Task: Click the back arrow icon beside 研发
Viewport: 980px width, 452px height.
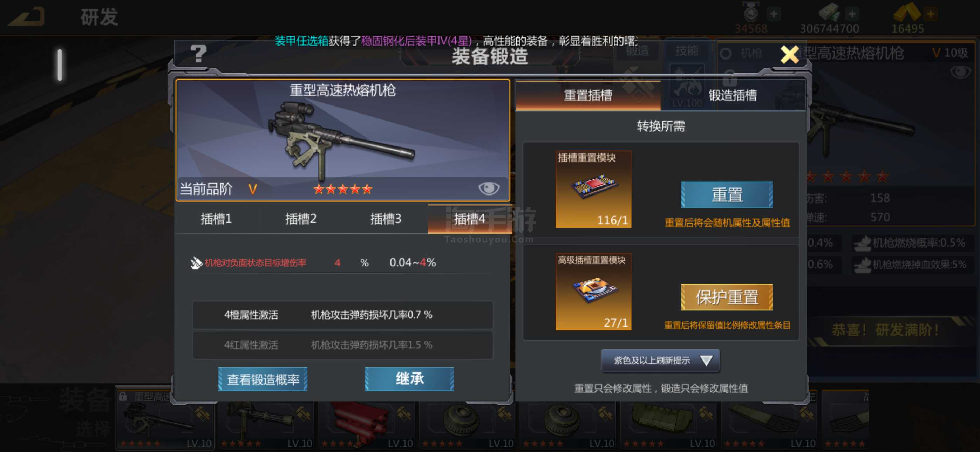Action: point(27,17)
